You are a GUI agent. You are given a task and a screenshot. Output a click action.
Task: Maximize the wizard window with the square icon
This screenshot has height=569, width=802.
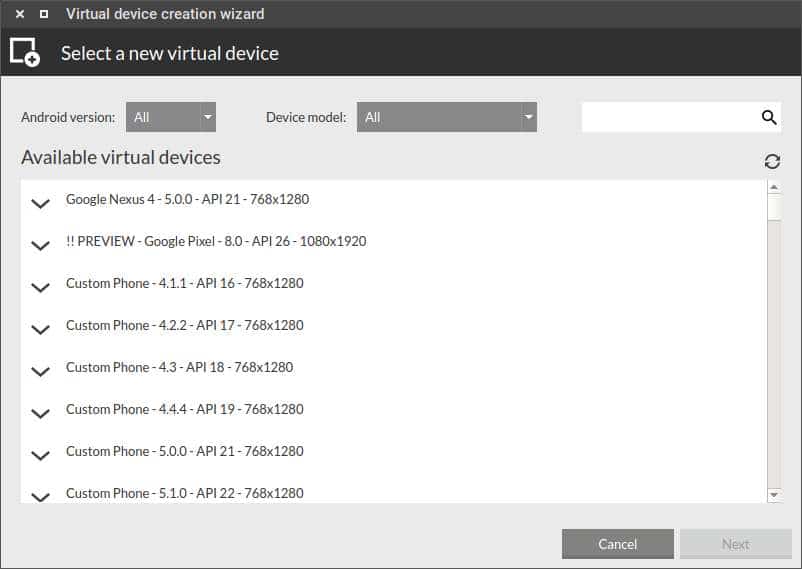[x=44, y=14]
